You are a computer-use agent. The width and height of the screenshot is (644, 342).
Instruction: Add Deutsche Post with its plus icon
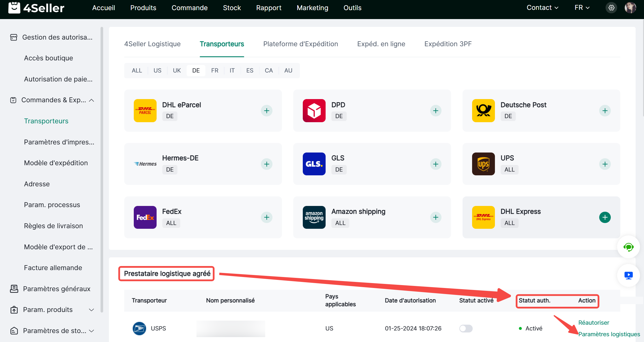tap(605, 111)
